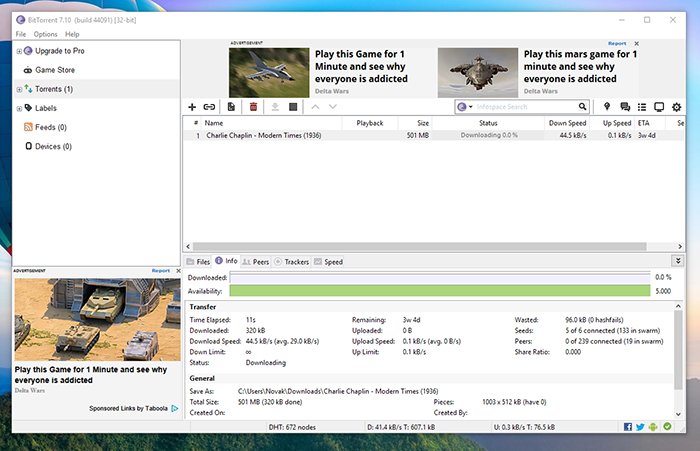Click the search magnifying glass icon
700x451 pixels.
pyautogui.click(x=582, y=107)
